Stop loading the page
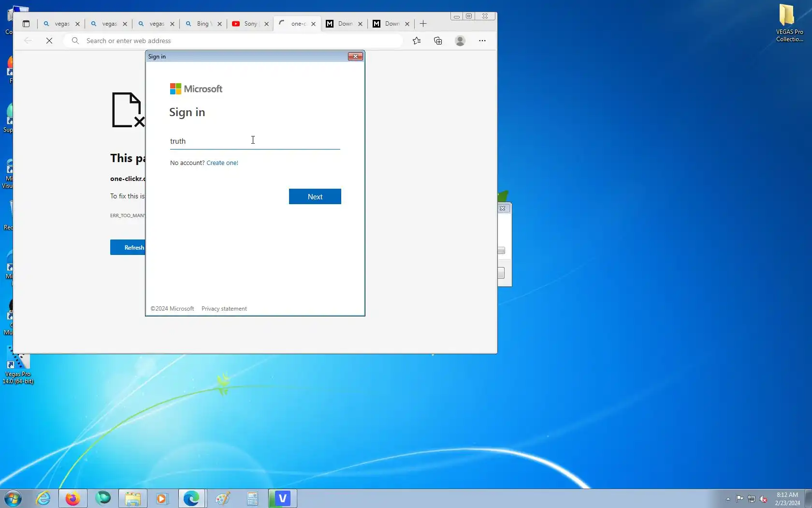 pos(49,41)
